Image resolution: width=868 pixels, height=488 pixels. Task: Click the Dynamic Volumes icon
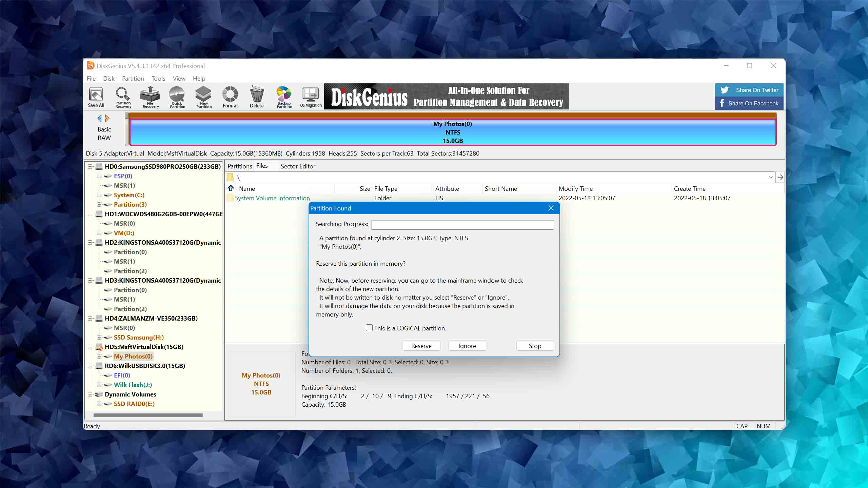[x=99, y=394]
